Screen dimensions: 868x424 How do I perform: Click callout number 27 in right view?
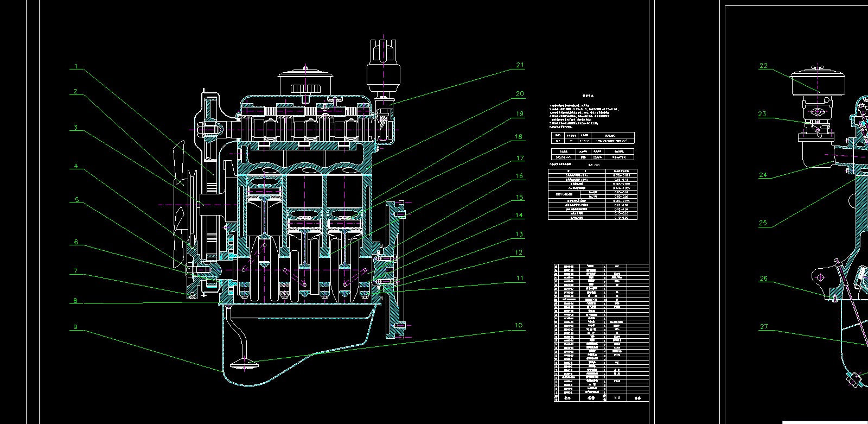(764, 327)
